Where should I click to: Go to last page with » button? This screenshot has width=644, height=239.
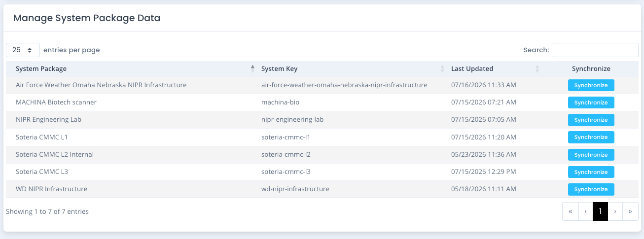pyautogui.click(x=631, y=211)
